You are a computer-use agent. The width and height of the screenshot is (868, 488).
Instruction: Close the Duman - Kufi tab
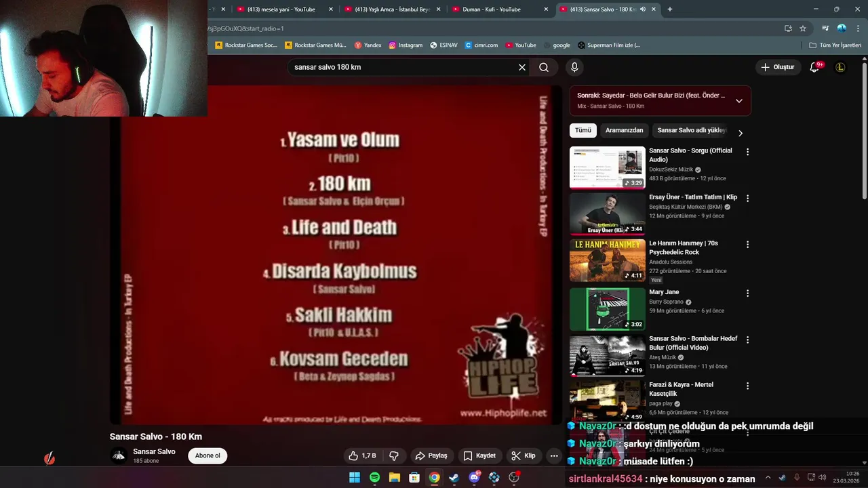pos(546,9)
